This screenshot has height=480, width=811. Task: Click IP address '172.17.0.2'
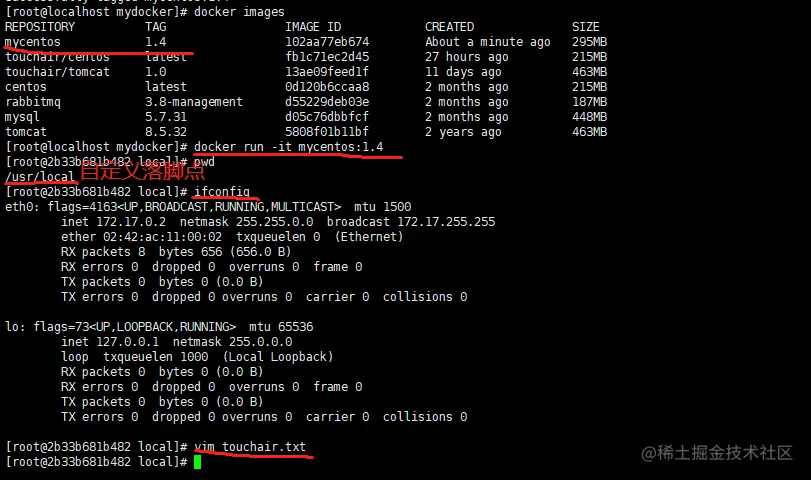(131, 222)
